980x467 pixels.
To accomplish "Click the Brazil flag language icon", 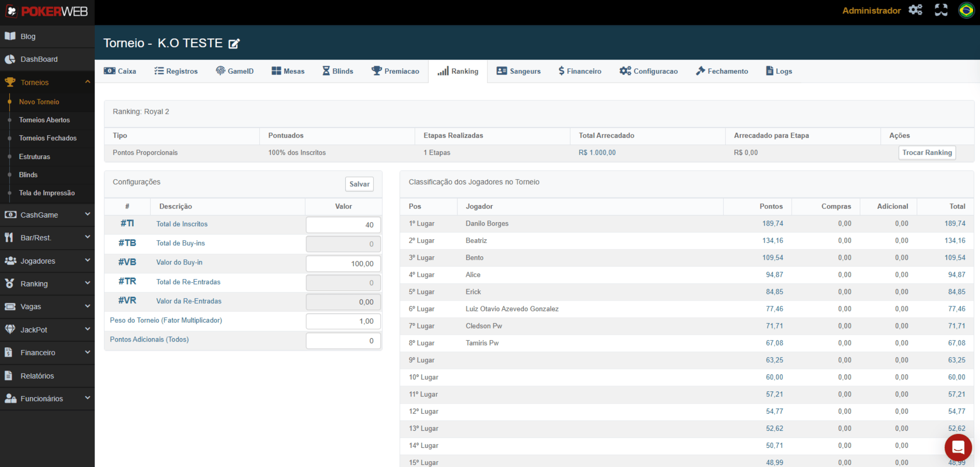I will pos(966,10).
